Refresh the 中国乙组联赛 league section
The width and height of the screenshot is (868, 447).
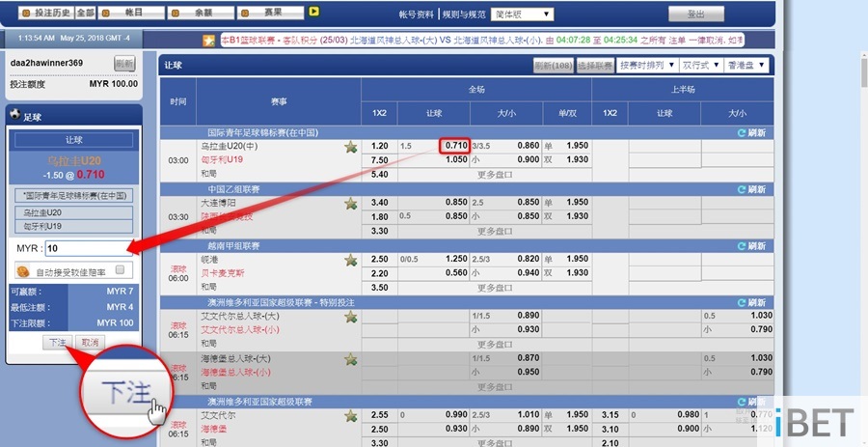tap(751, 189)
